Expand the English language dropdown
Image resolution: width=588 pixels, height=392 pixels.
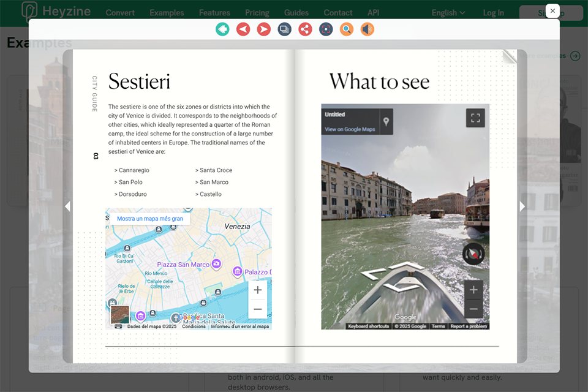pos(448,13)
